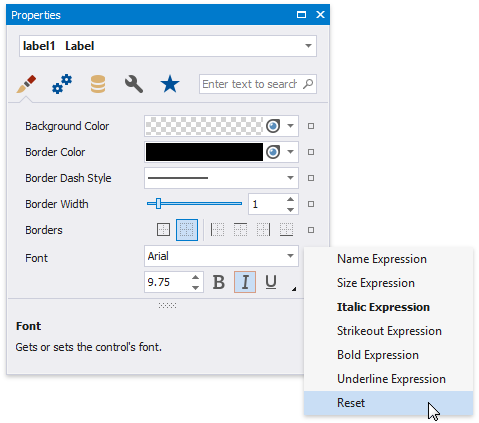
Task: Toggle the bottom border option
Action: 286,230
